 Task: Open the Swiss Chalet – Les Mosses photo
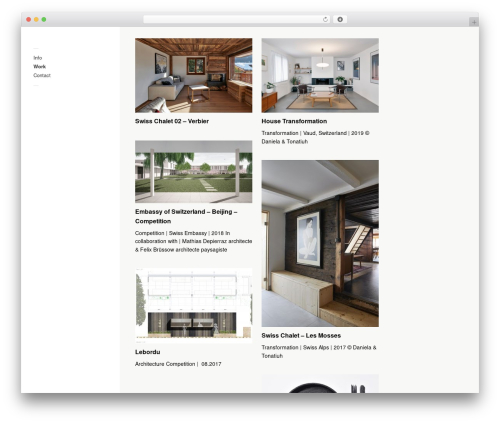[x=320, y=243]
